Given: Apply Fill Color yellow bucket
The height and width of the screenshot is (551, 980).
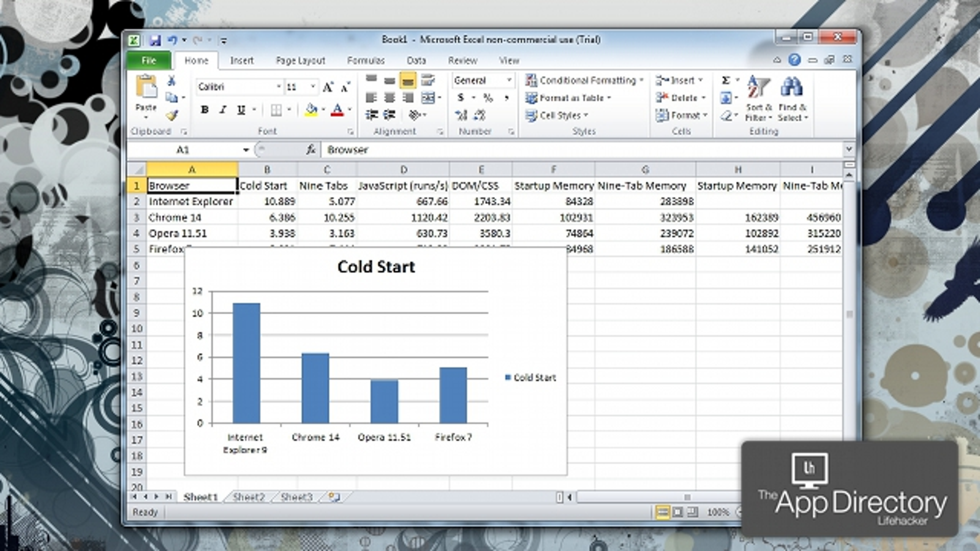Looking at the screenshot, I should point(311,110).
